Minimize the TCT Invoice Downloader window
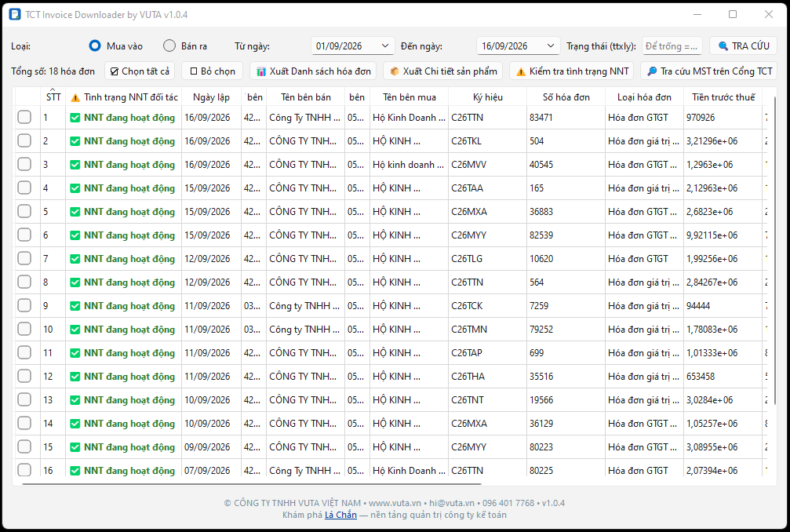Viewport: 790px width, 532px height. (x=697, y=14)
